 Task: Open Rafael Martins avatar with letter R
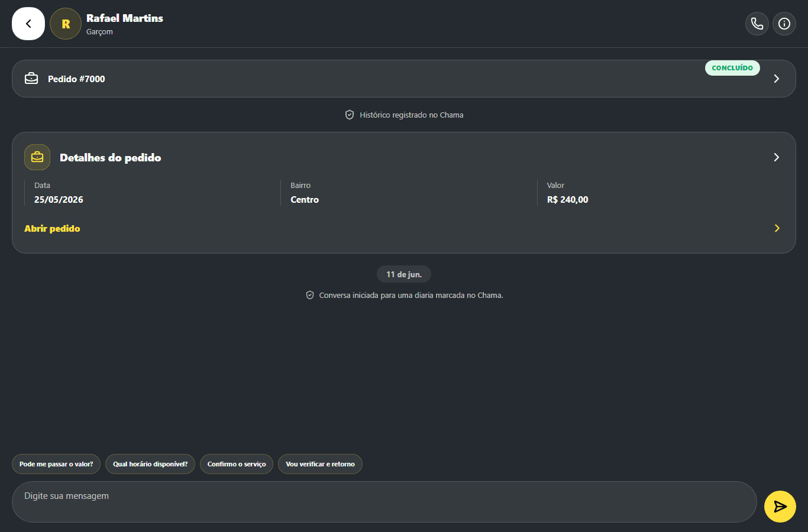coord(66,24)
